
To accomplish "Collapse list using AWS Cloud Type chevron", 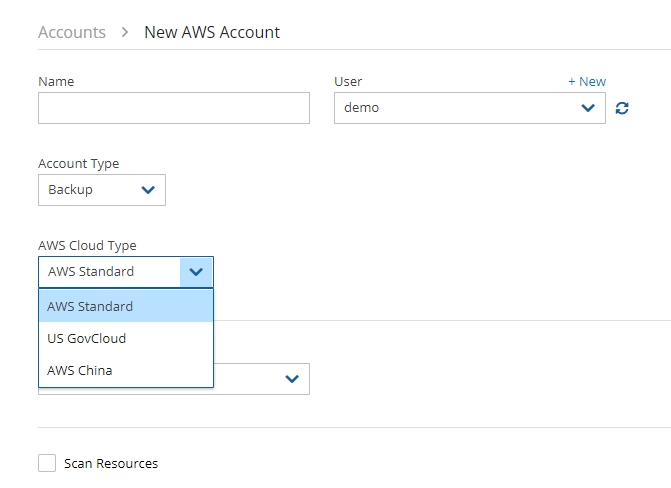I will [x=196, y=272].
